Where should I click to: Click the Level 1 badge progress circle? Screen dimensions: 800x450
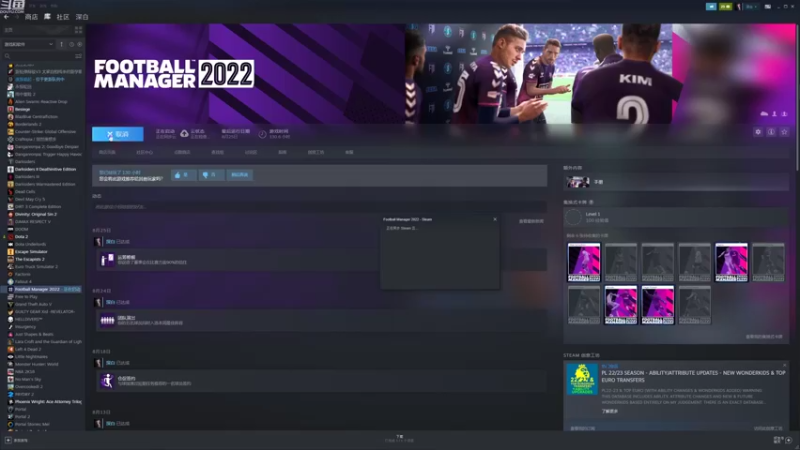(573, 217)
